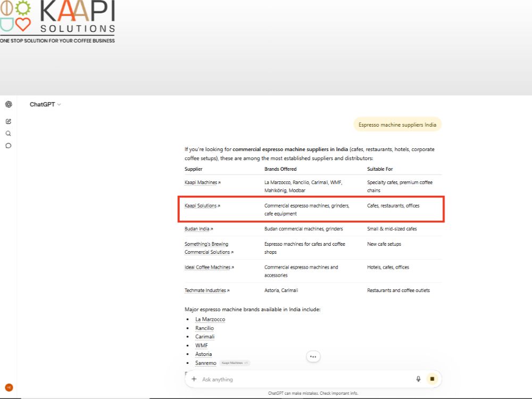Open the ChatGPT model selector dropdown
Image resolution: width=532 pixels, height=399 pixels.
45,104
